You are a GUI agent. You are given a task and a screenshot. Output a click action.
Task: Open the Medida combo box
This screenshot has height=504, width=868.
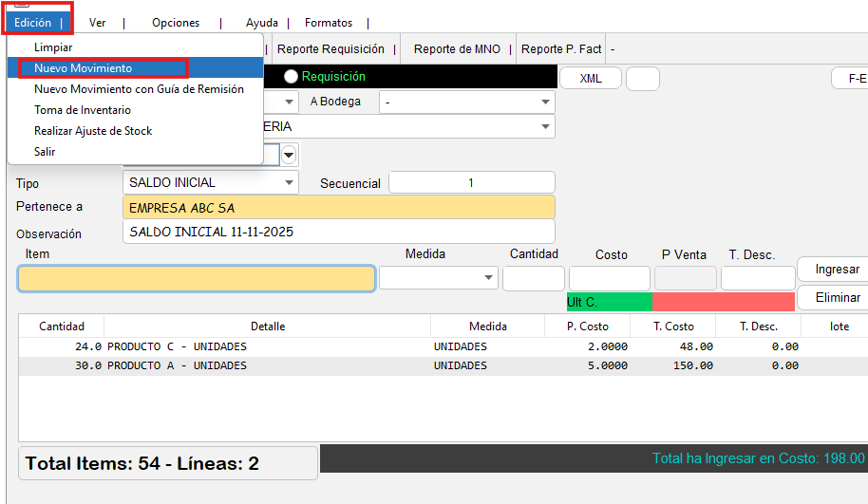(x=438, y=277)
